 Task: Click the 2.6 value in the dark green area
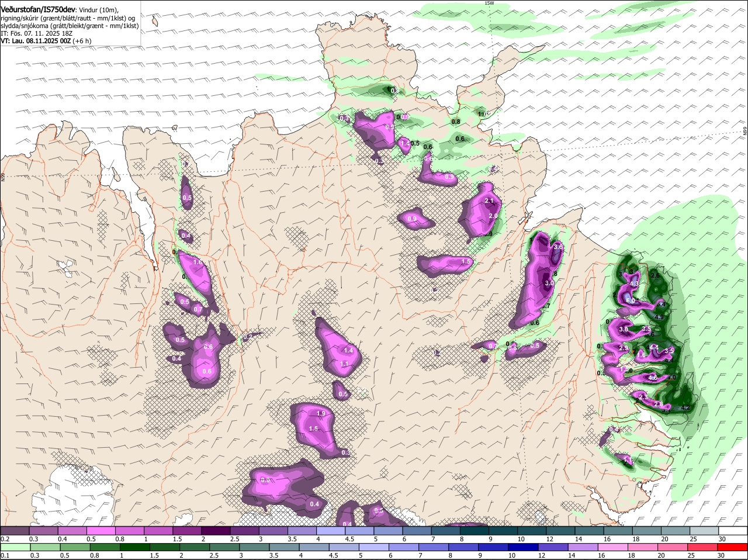[655, 275]
